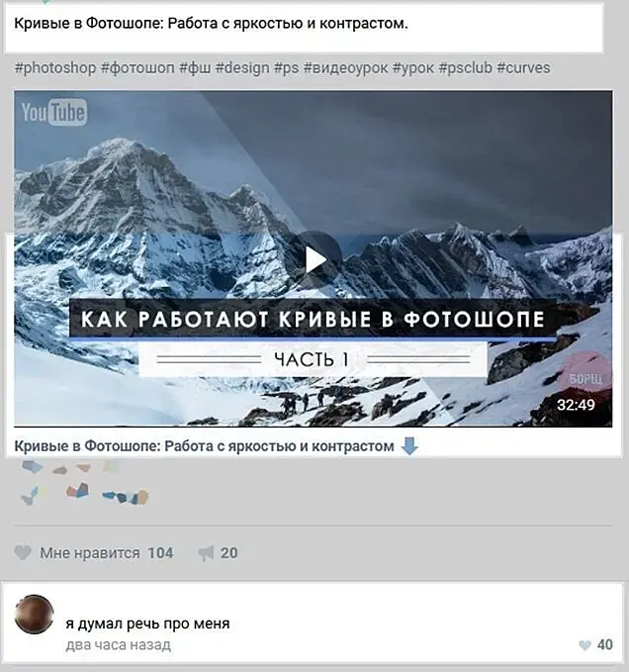This screenshot has width=629, height=672.
Task: Like the comment using the small heart
Action: pyautogui.click(x=584, y=645)
